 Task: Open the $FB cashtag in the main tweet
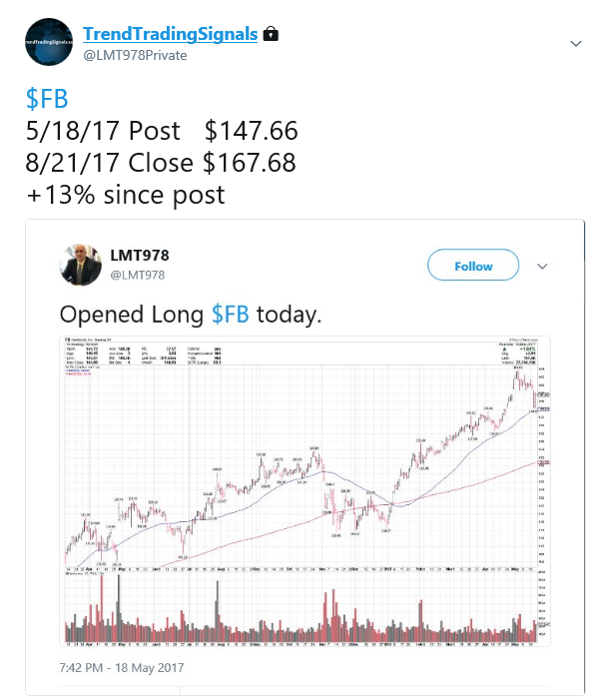click(x=47, y=99)
